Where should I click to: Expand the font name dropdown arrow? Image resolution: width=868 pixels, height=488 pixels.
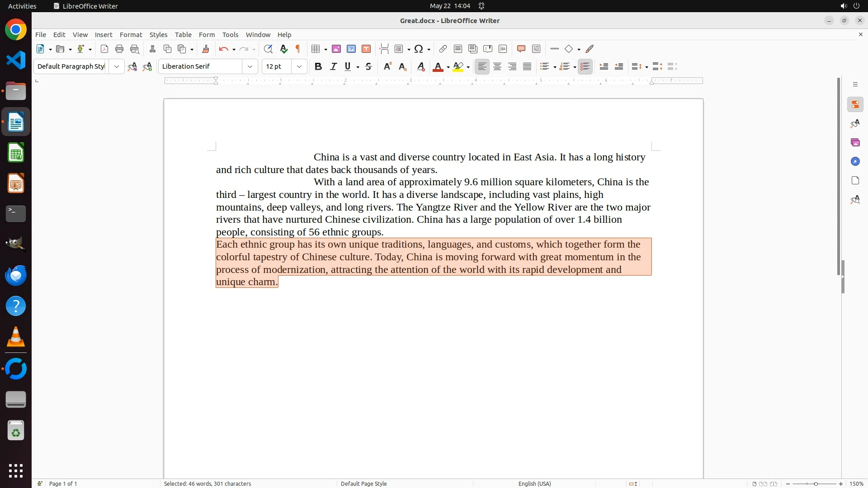pyautogui.click(x=250, y=67)
